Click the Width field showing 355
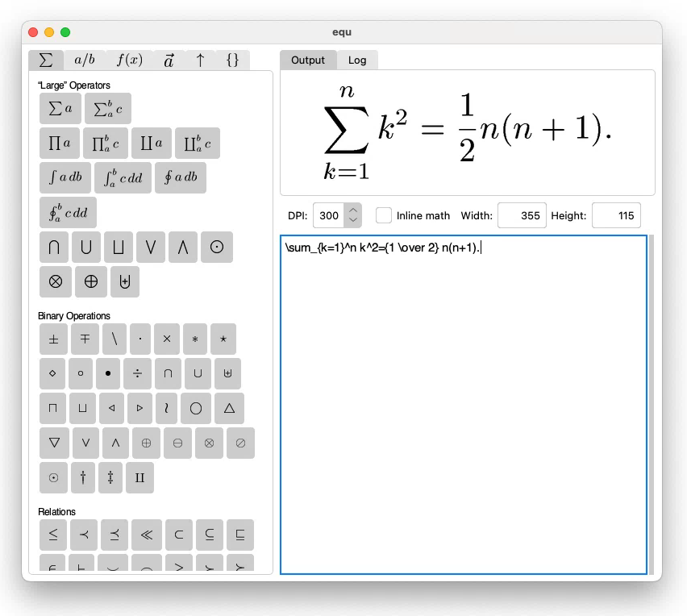This screenshot has width=687, height=616. point(522,215)
